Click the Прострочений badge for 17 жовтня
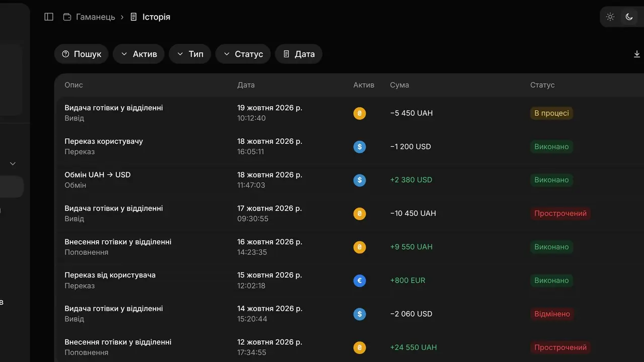The image size is (644, 362). click(560, 213)
